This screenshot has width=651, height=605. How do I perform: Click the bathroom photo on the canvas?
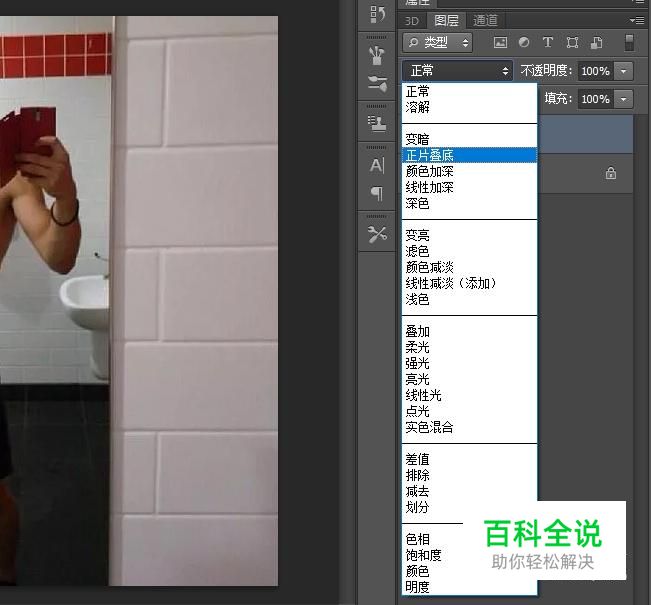(x=139, y=301)
